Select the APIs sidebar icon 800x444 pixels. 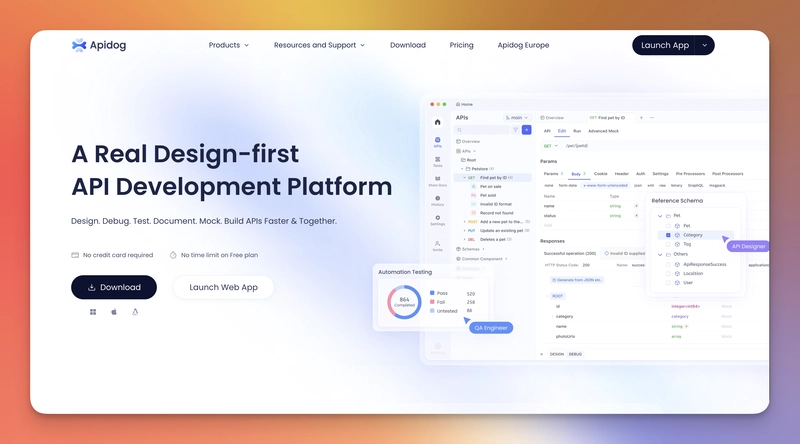tap(437, 142)
